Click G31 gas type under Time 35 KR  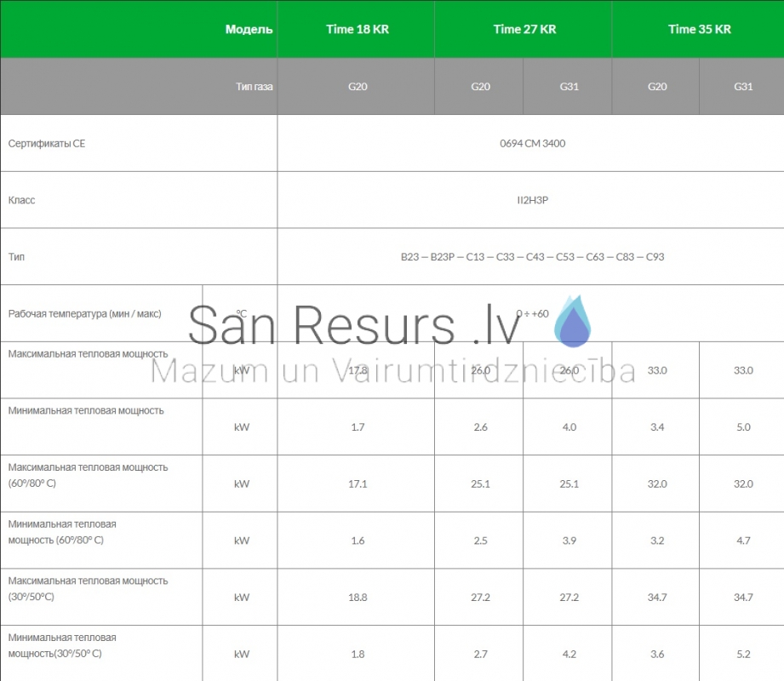point(743,87)
